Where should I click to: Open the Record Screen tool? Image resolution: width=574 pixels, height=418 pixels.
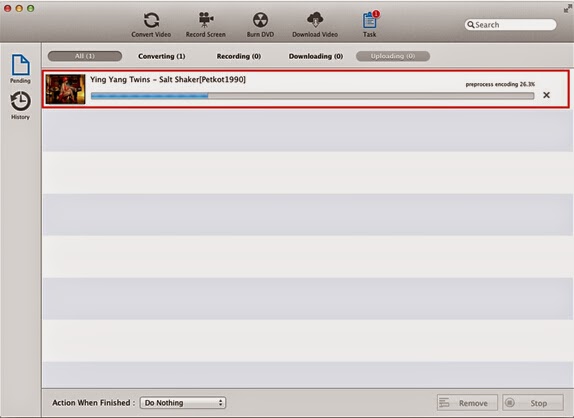(x=205, y=25)
